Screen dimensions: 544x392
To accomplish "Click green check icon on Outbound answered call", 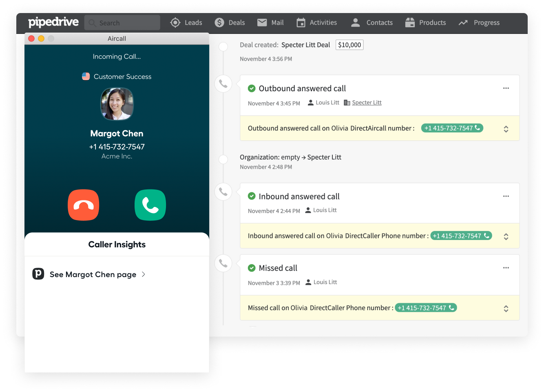I will tap(252, 88).
